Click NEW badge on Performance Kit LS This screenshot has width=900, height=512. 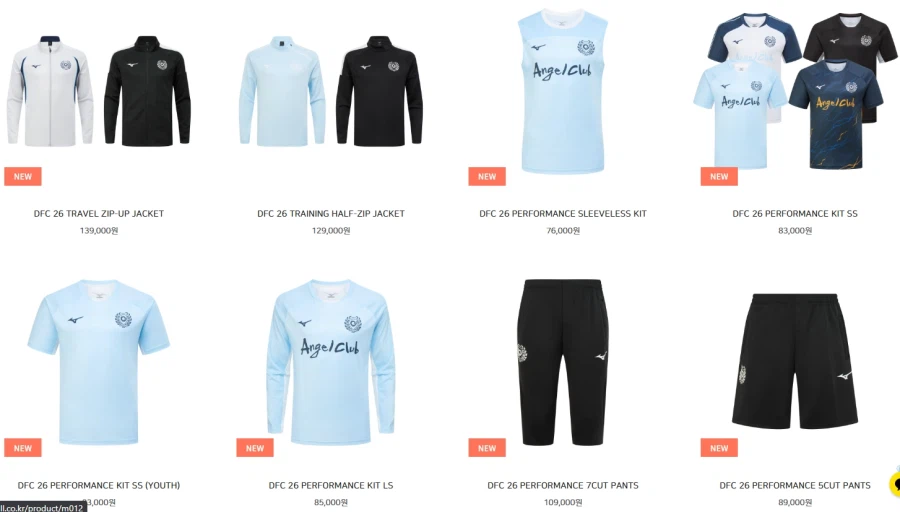click(255, 448)
